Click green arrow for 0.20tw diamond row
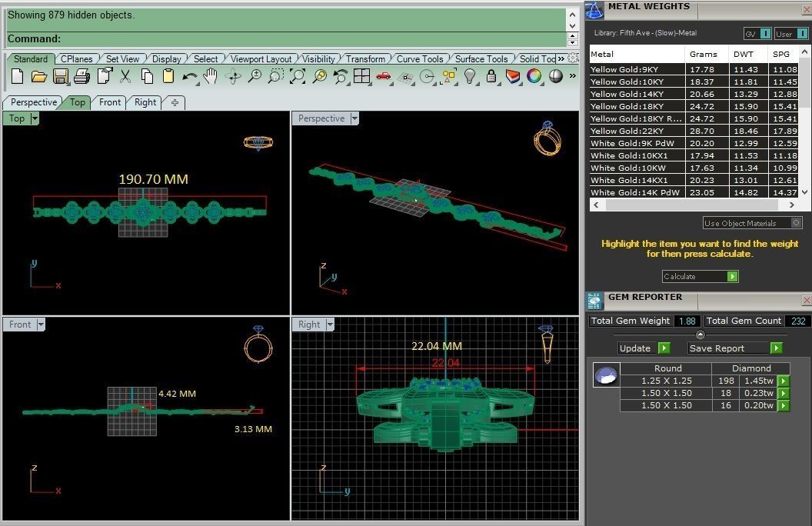This screenshot has width=812, height=526. pyautogui.click(x=784, y=405)
